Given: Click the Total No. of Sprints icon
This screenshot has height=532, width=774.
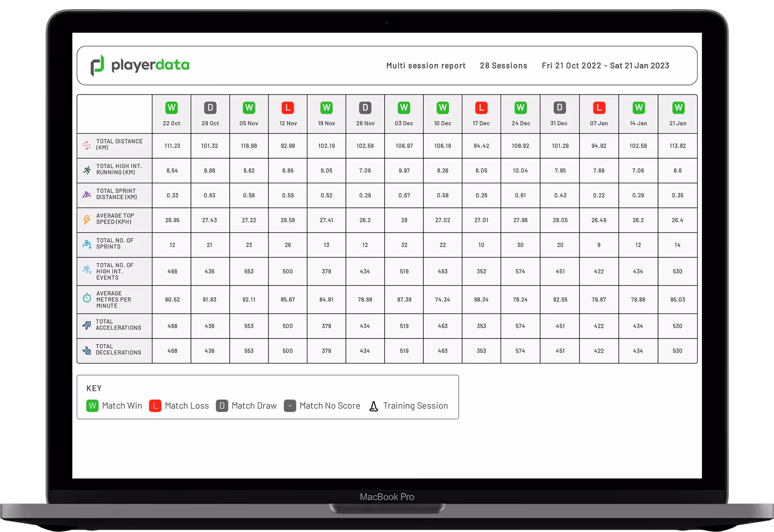Looking at the screenshot, I should tap(87, 244).
